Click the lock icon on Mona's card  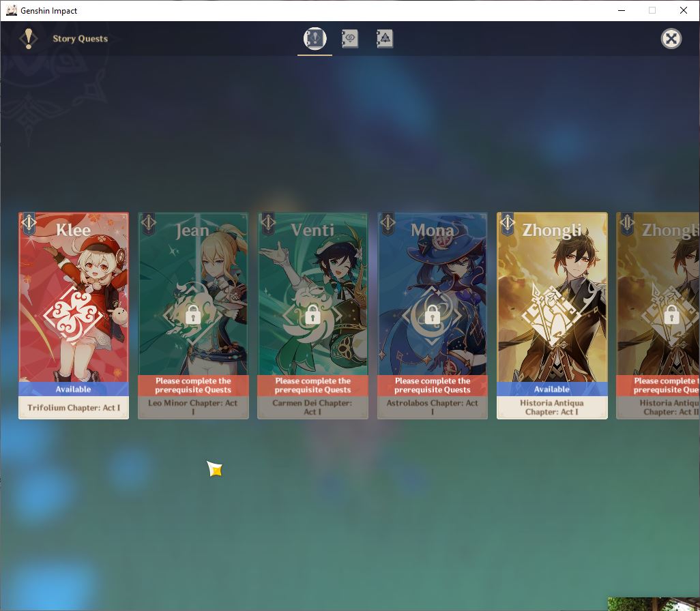click(x=432, y=314)
